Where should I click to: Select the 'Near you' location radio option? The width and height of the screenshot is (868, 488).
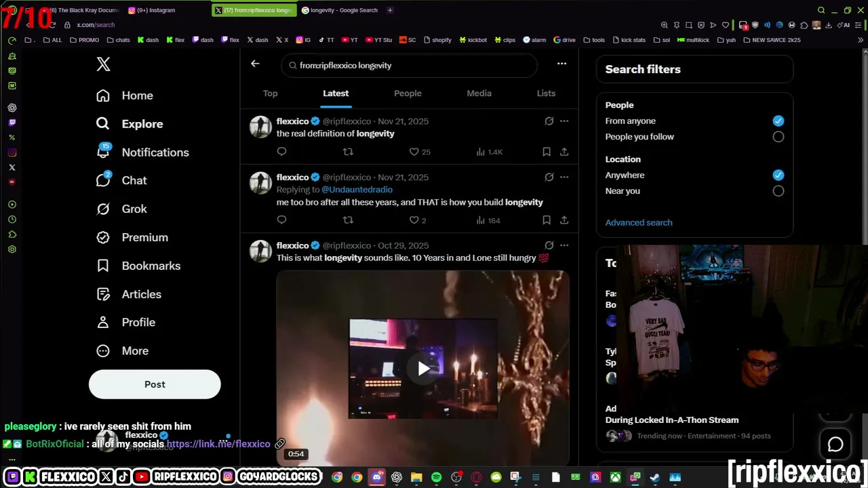[x=778, y=191]
